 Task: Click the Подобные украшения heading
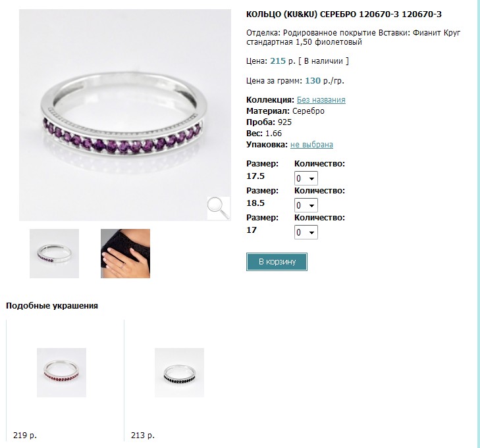coord(52,306)
